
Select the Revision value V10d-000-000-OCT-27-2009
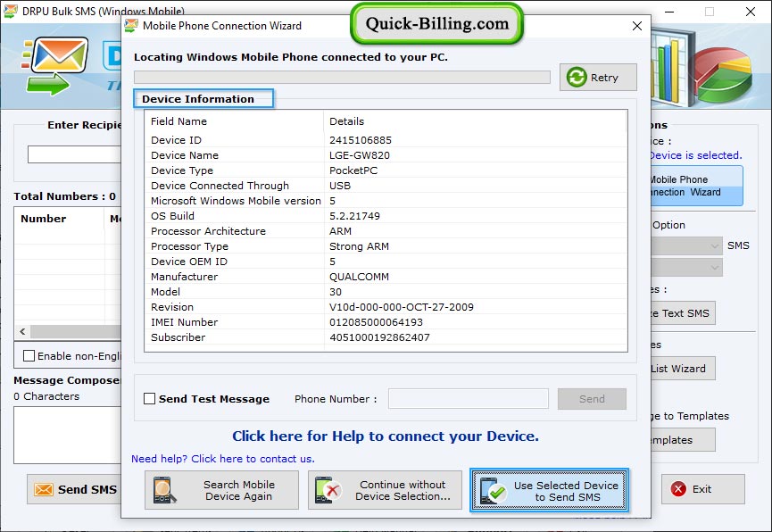(x=402, y=307)
